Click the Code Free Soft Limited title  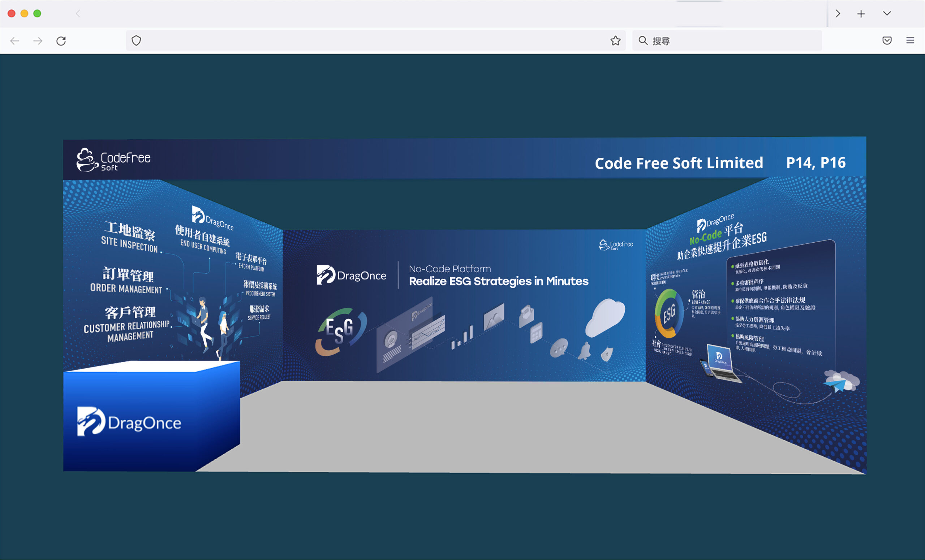coord(678,163)
